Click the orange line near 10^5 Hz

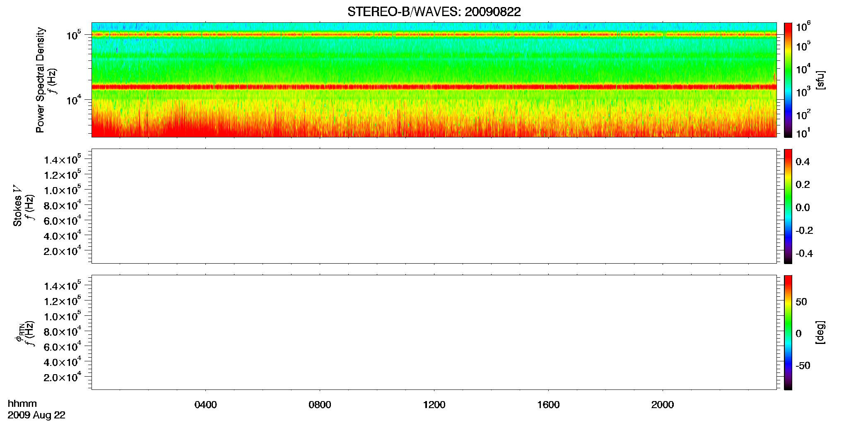(x=434, y=35)
